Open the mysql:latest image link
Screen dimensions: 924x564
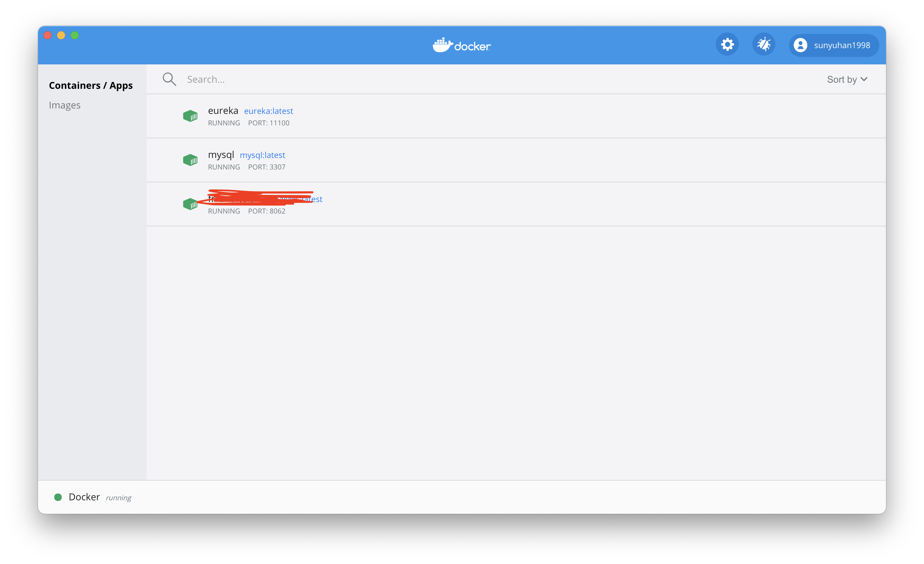click(x=263, y=155)
